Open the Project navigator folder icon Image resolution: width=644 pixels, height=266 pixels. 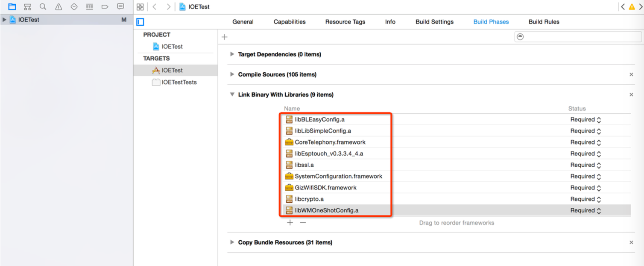[x=12, y=7]
